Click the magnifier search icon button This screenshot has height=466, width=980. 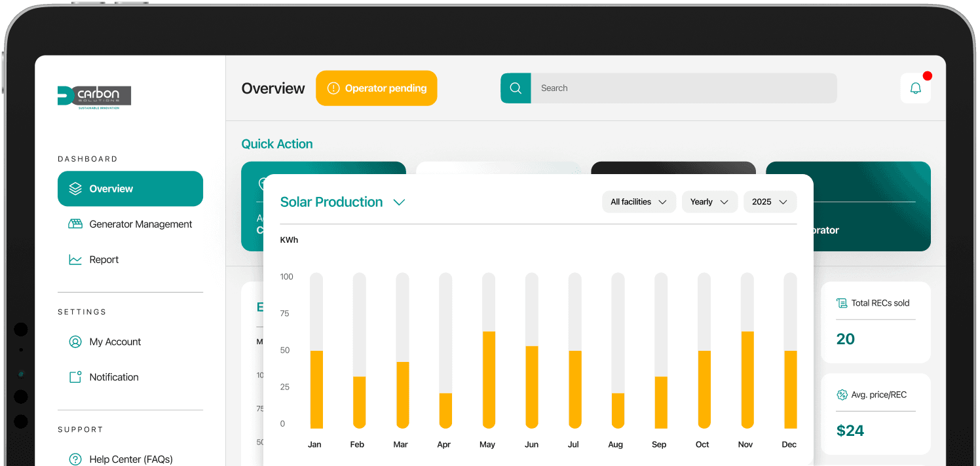[x=516, y=88]
